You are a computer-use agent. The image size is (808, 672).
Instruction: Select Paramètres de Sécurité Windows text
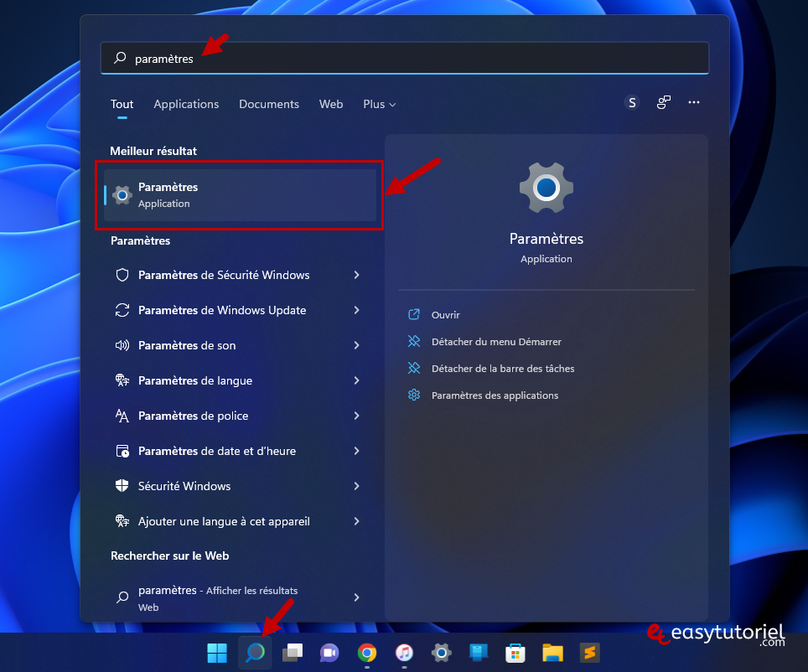point(224,275)
